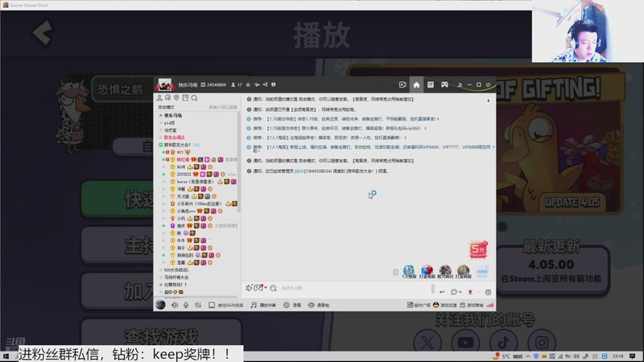Open the emoji picker next to chat input
The image size is (644, 362).
tap(274, 288)
